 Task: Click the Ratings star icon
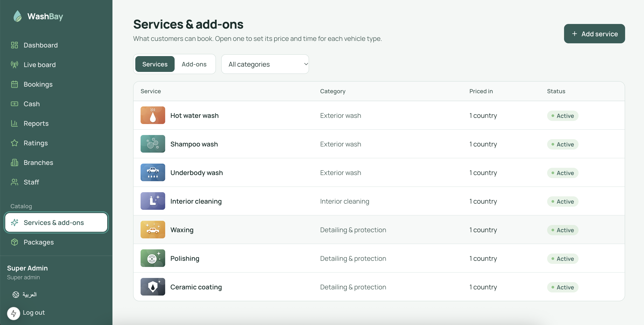[x=14, y=143]
